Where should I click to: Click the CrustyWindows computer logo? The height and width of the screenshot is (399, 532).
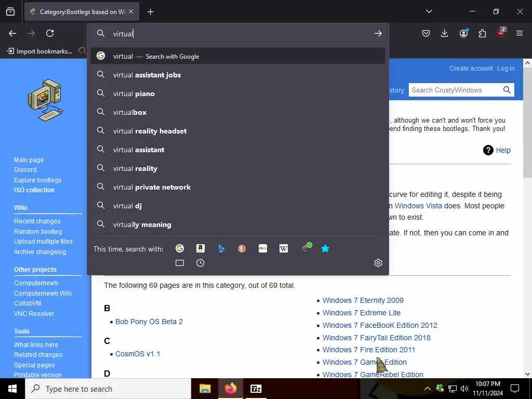click(46, 100)
